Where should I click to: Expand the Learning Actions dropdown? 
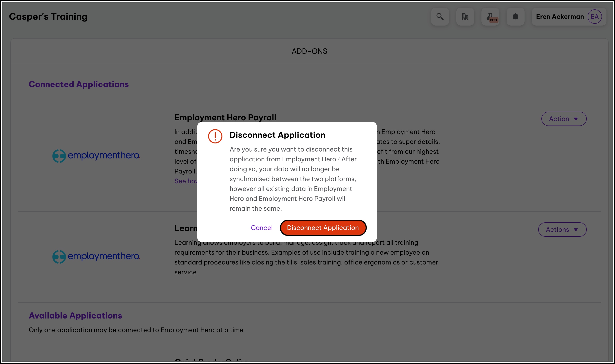[x=562, y=229]
